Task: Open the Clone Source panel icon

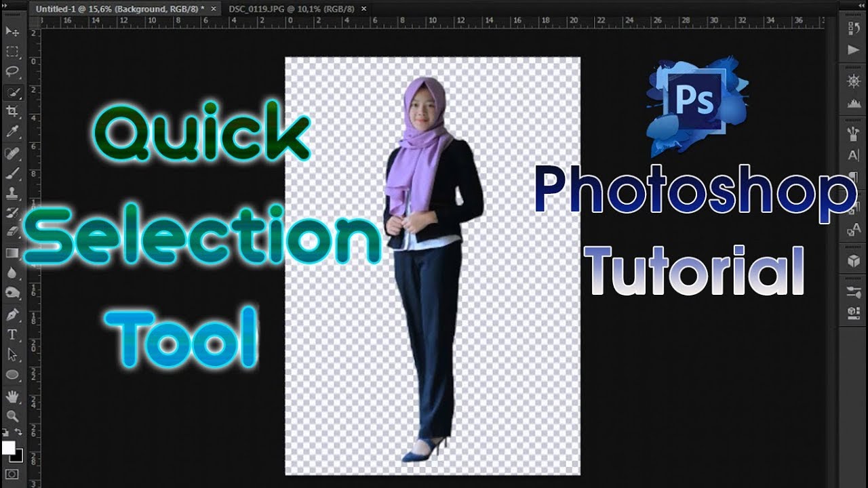Action: click(x=854, y=312)
